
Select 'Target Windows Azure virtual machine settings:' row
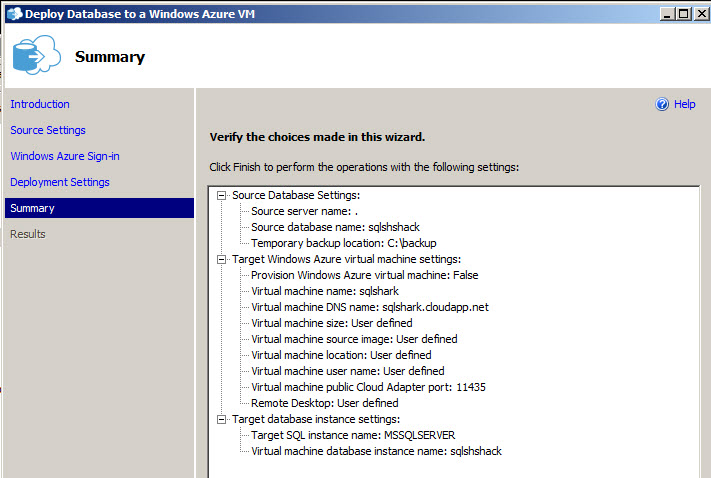tap(346, 259)
